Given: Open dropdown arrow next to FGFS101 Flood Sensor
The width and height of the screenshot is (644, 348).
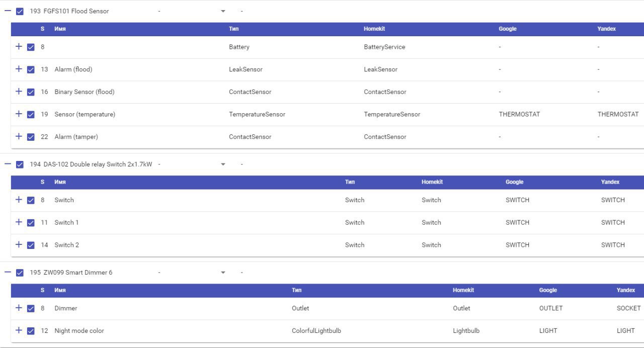Looking at the screenshot, I should (223, 11).
